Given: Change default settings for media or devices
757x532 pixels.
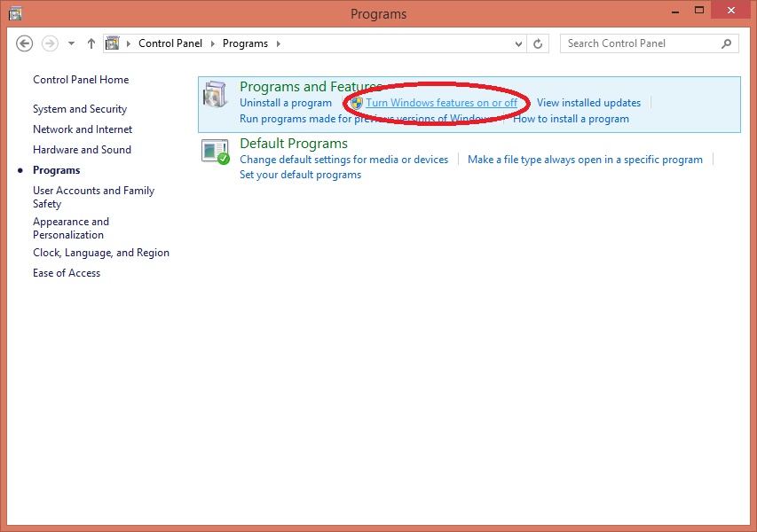Looking at the screenshot, I should tap(343, 160).
